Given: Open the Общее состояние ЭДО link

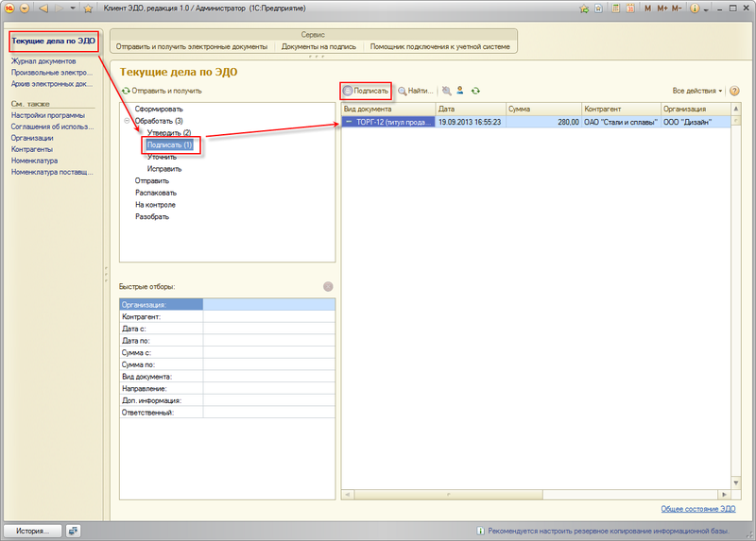Looking at the screenshot, I should 698,509.
